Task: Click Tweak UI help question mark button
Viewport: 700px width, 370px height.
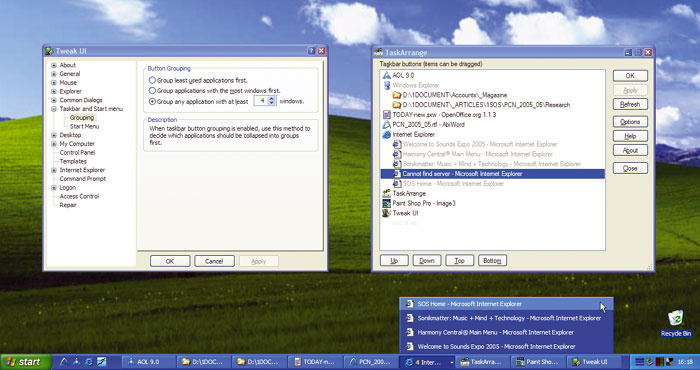Action: (x=312, y=51)
